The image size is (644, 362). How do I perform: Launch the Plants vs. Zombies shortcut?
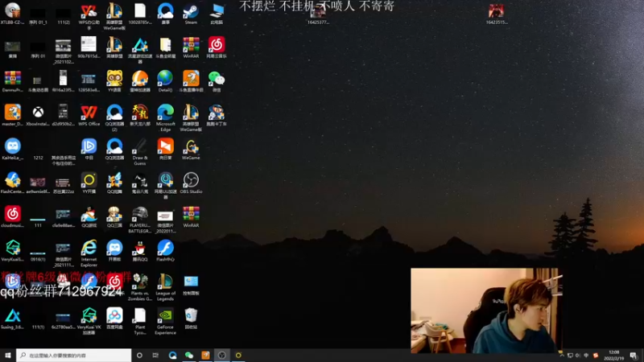(x=139, y=287)
